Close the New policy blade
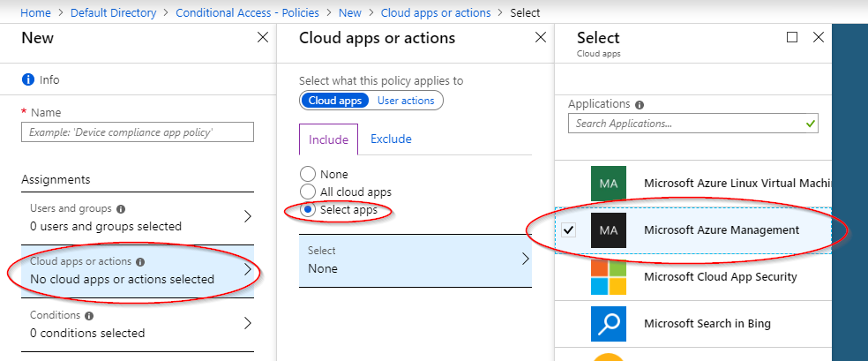 [263, 37]
